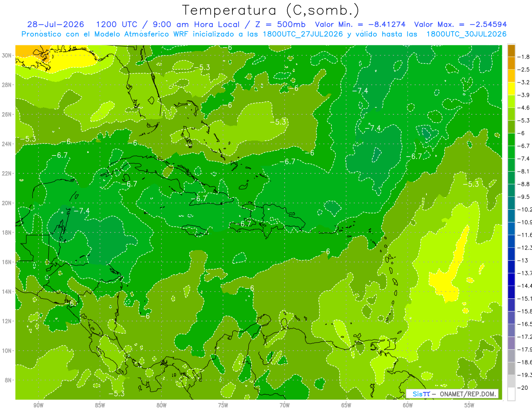Click the '-2.5' color bar label
Screen dimensions: 532x411
tap(524, 70)
